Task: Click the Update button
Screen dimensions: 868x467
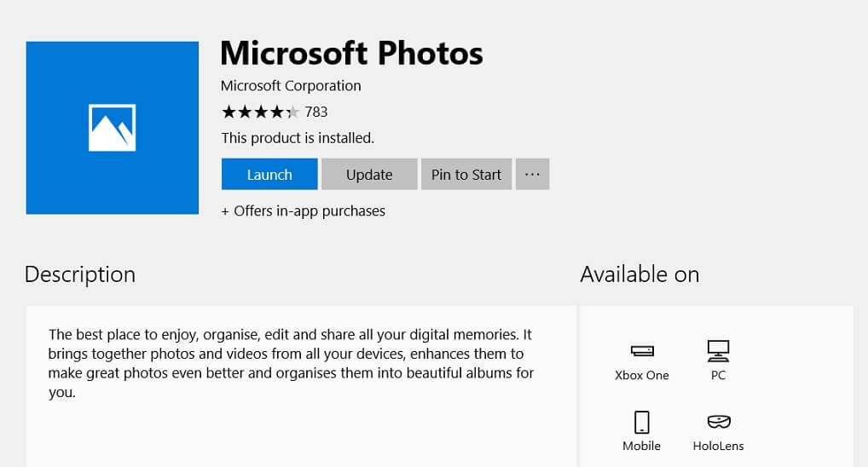Action: [x=369, y=175]
